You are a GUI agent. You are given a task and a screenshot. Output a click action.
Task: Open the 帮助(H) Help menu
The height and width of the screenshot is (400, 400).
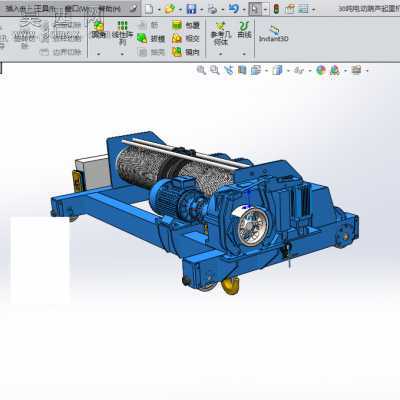click(x=109, y=9)
